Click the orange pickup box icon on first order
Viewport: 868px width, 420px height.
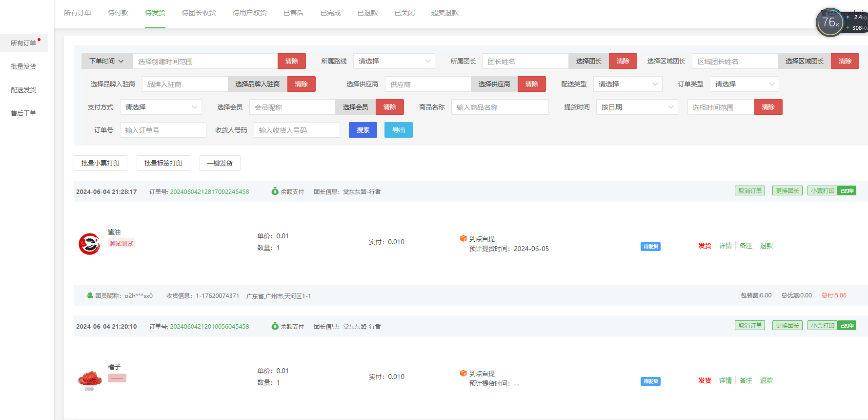click(463, 238)
